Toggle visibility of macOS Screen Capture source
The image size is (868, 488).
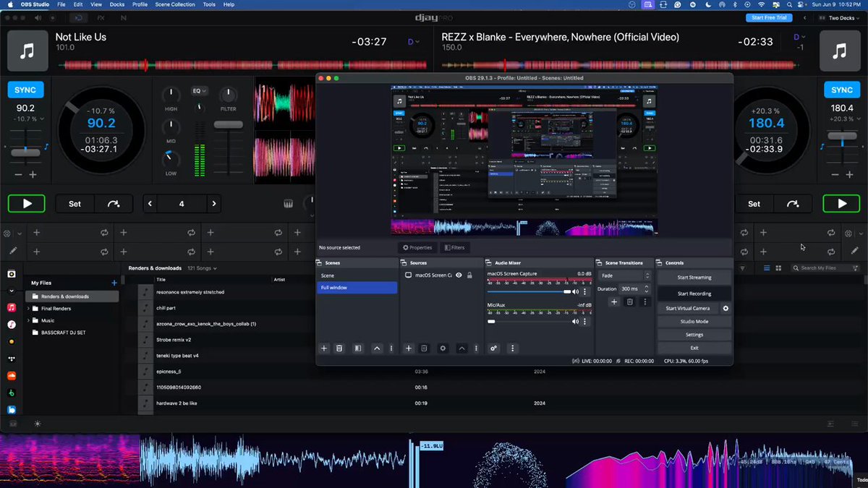[459, 275]
